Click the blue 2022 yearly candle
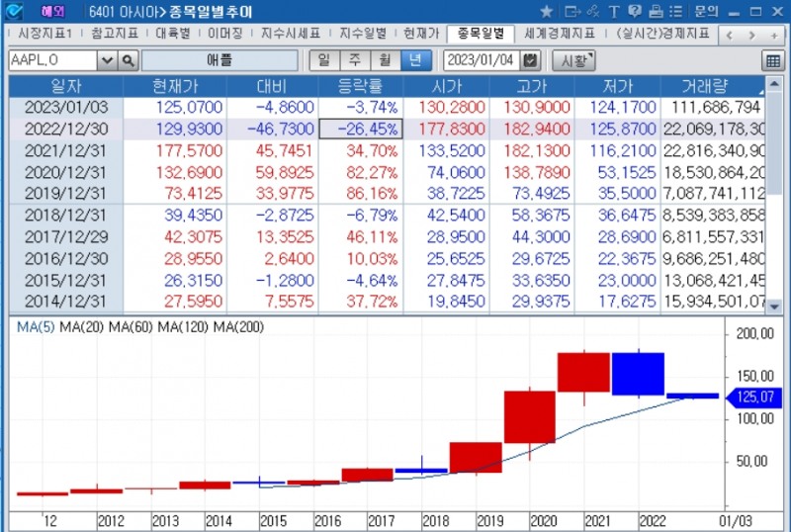Screen dimensions: 791x532 [x=638, y=374]
